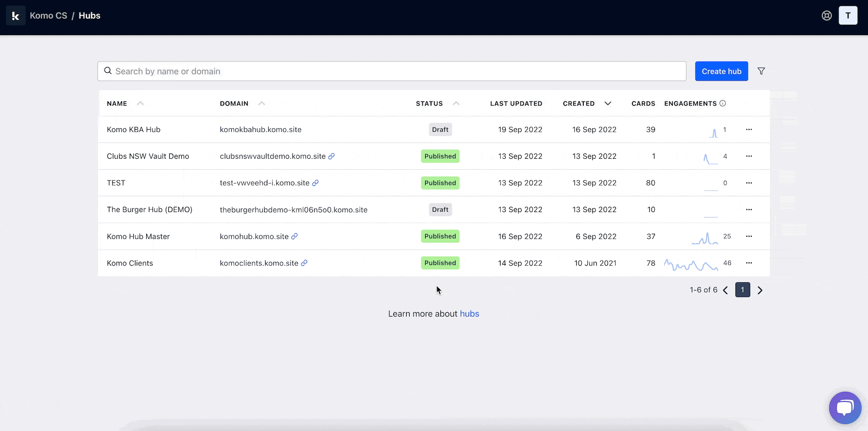Open link icon for test-vwveehd-i.komo.site
Viewport: 868px width, 431px height.
316,183
